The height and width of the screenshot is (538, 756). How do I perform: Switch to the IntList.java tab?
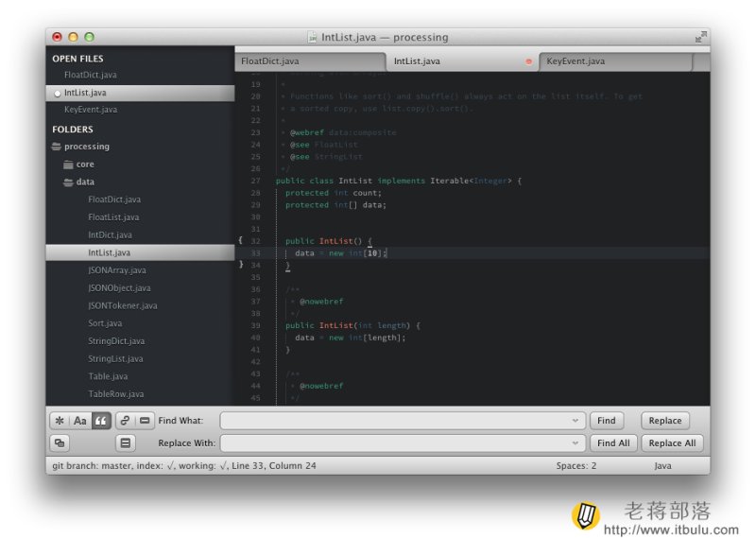(460, 61)
